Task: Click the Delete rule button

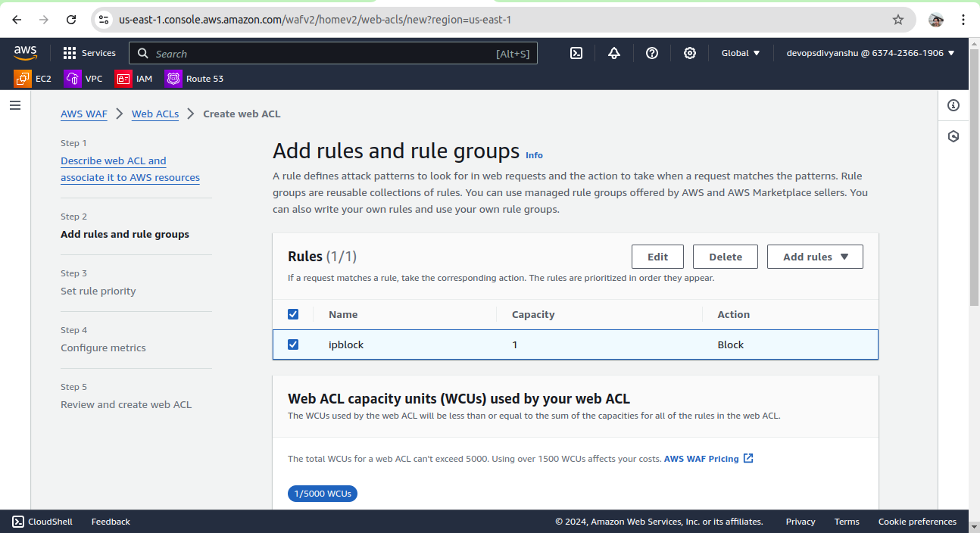Action: pos(725,257)
